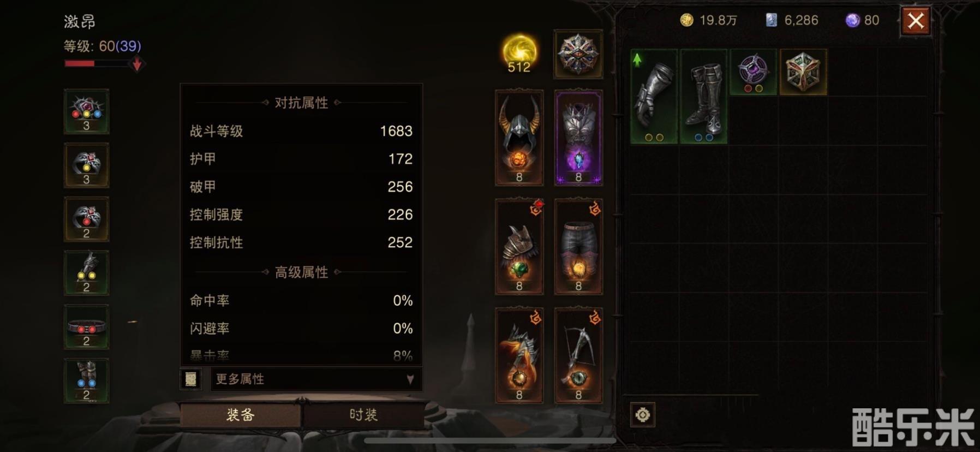This screenshot has width=980, height=452.
Task: Switch to the 装备 tab
Action: point(240,415)
